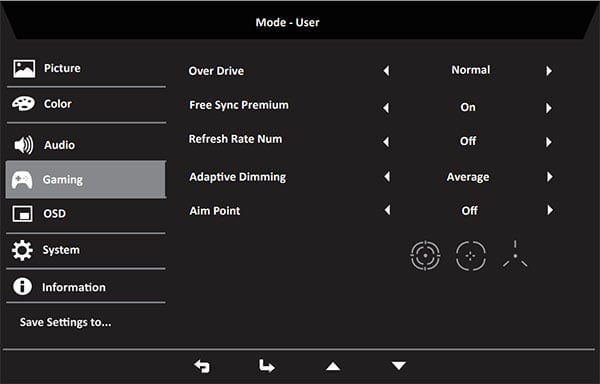The width and height of the screenshot is (600, 384).
Task: Toggle Free Sync Premium using left arrow
Action: [386, 108]
